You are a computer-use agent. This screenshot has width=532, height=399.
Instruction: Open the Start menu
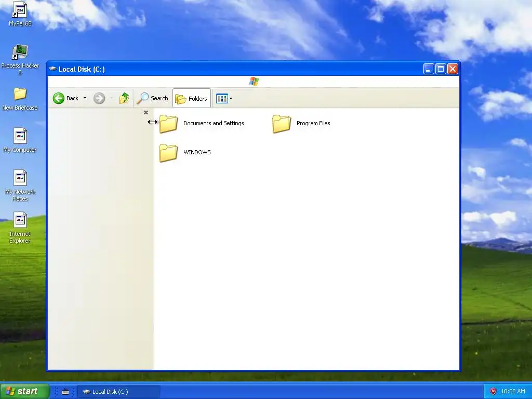coord(24,391)
